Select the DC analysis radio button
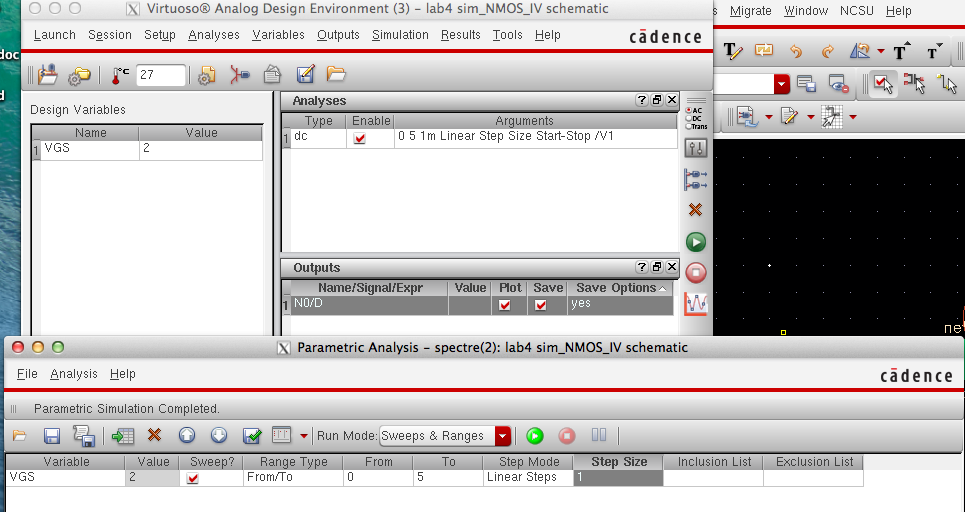The width and height of the screenshot is (965, 512). (x=689, y=119)
